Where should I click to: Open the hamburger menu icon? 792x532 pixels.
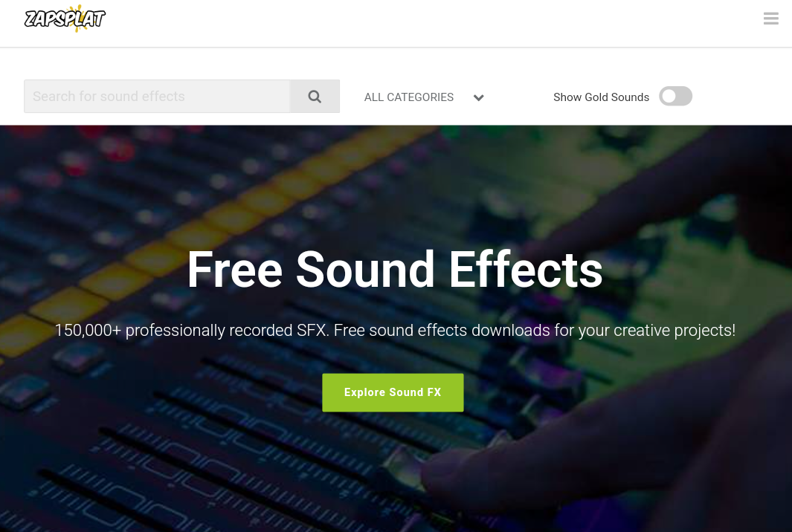770,18
